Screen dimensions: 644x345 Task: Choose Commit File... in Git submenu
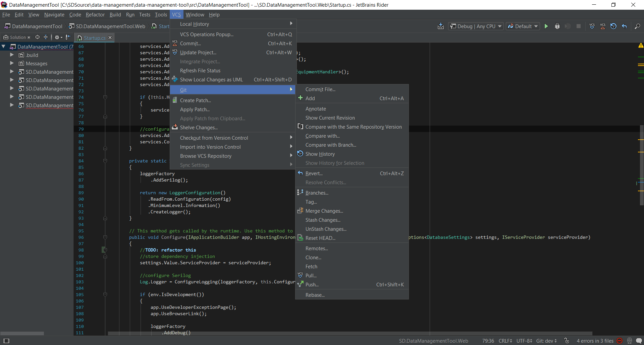(352, 89)
